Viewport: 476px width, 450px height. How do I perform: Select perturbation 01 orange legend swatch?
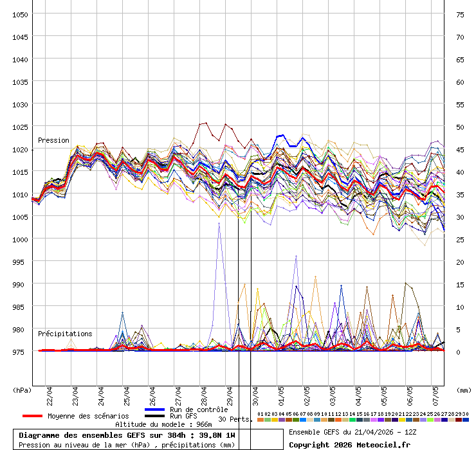pyautogui.click(x=261, y=420)
